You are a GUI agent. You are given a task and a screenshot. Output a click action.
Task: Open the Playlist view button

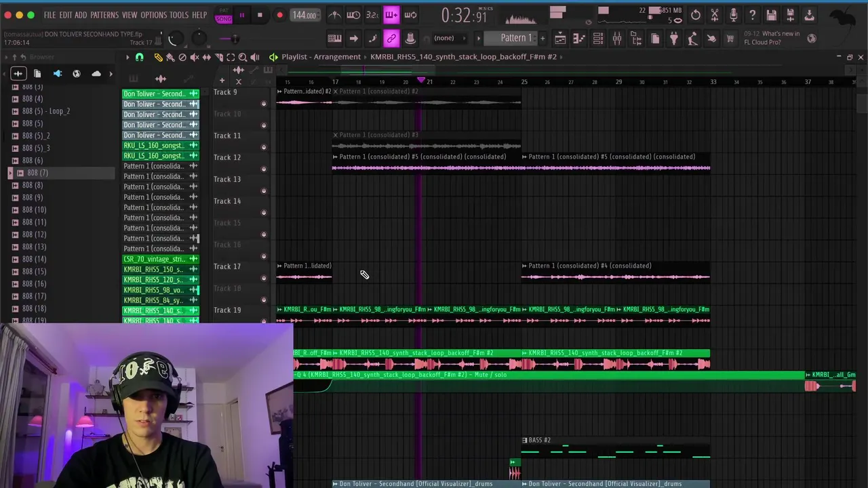coord(560,39)
